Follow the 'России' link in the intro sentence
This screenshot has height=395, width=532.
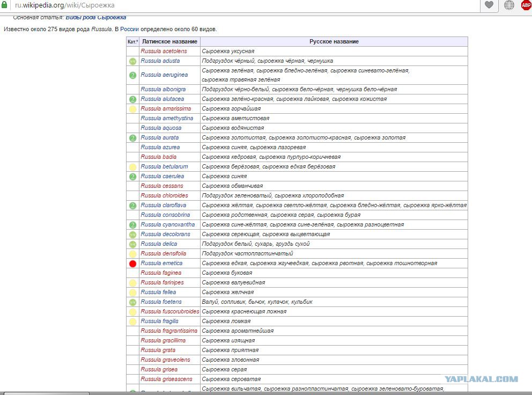[x=129, y=29]
